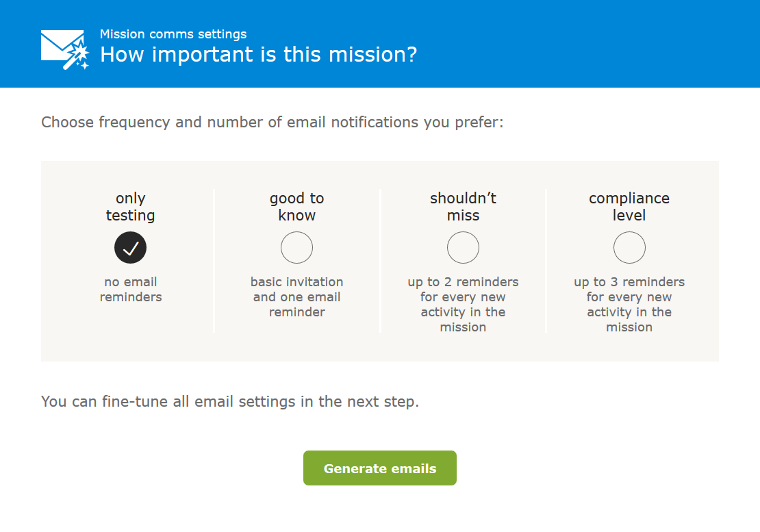Click the 'good to know' label text
The width and height of the screenshot is (760, 532).
coord(296,206)
